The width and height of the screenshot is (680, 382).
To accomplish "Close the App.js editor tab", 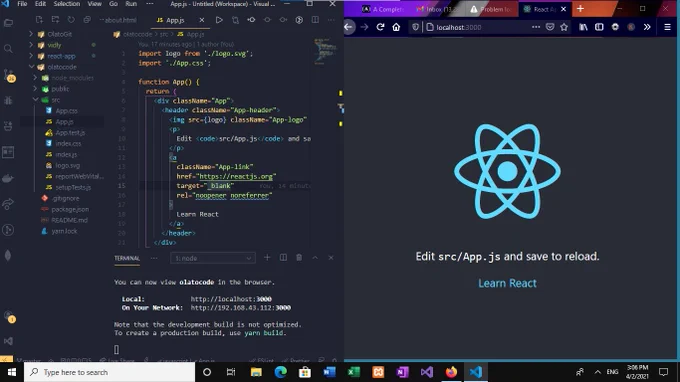I will (x=202, y=20).
